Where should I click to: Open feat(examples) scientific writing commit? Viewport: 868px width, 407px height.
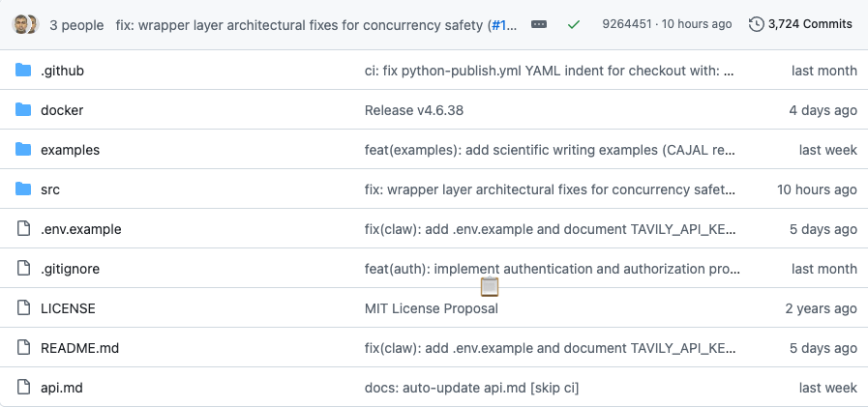click(x=549, y=150)
